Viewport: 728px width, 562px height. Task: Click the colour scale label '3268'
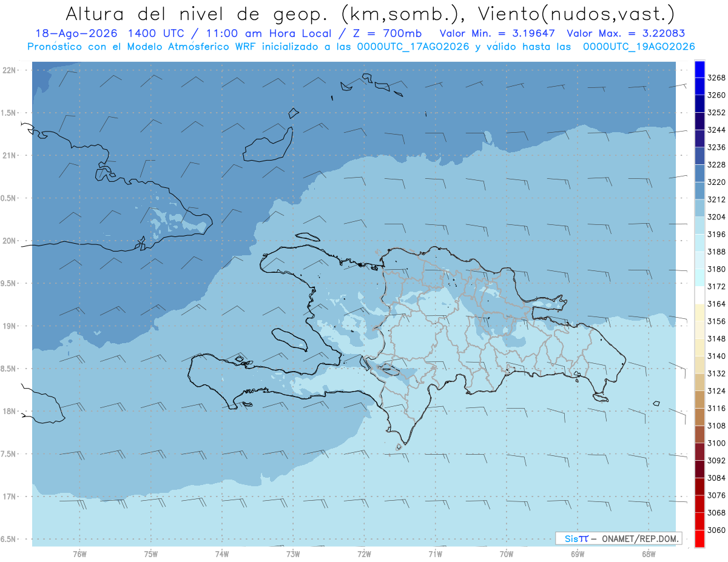[716, 78]
